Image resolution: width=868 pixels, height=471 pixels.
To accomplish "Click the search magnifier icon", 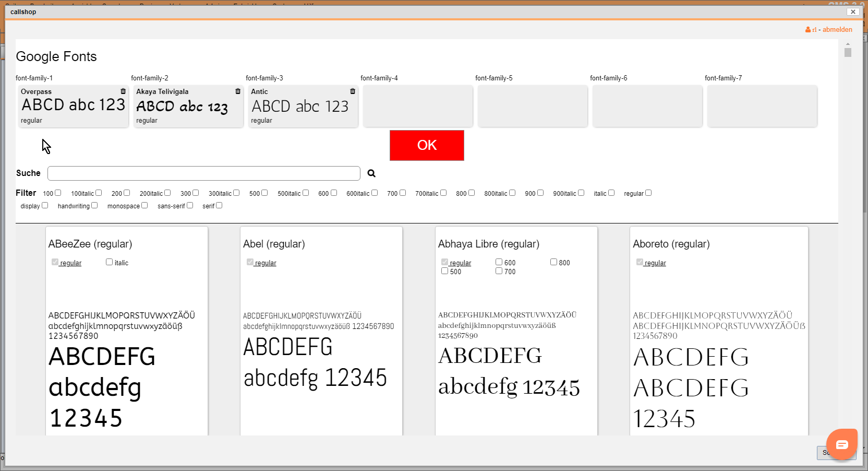I will tap(371, 173).
